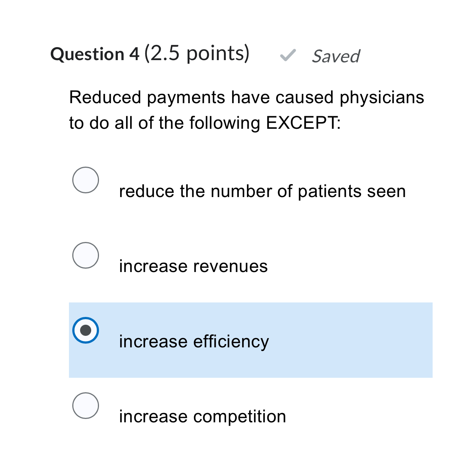Click the word "payments" in the question
The height and width of the screenshot is (452, 476).
pos(186,98)
